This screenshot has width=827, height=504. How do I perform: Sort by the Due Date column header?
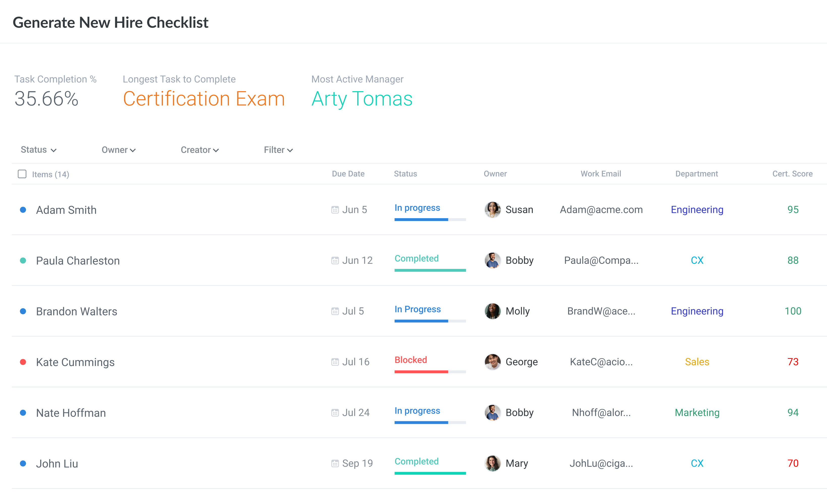click(348, 173)
